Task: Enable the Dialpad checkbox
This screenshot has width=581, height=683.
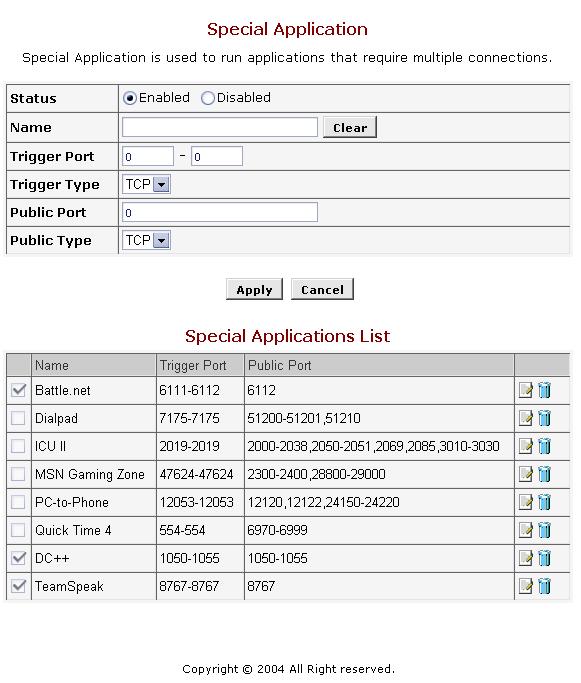Action: pos(18,418)
